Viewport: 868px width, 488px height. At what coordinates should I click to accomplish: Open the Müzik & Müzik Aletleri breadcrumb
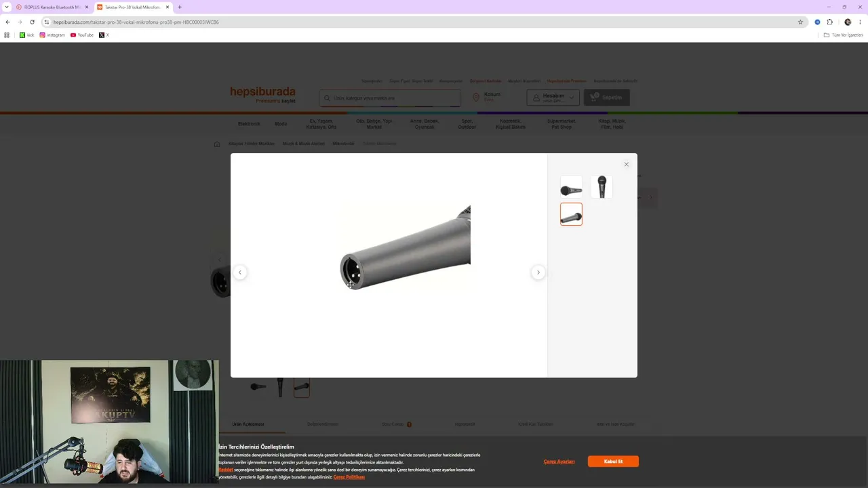303,144
